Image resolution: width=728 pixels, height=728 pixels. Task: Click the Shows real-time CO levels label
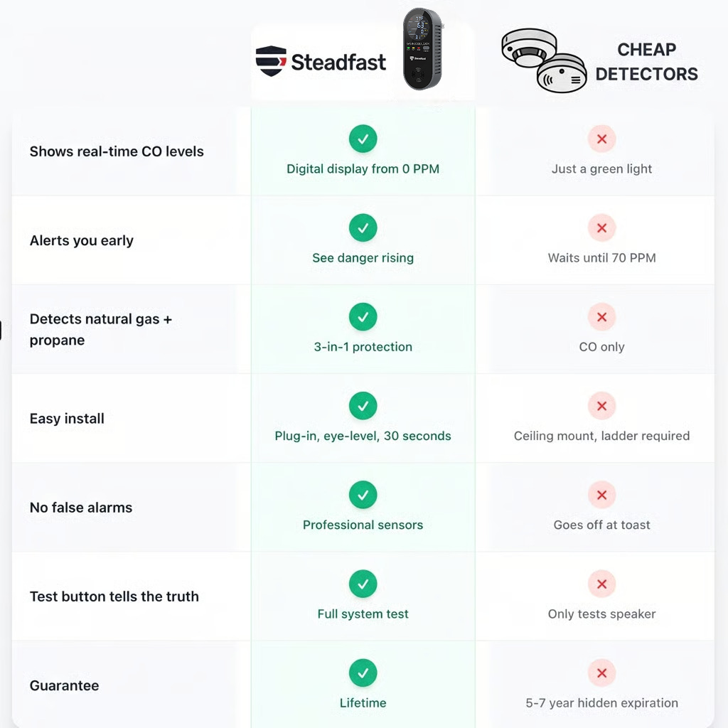117,151
